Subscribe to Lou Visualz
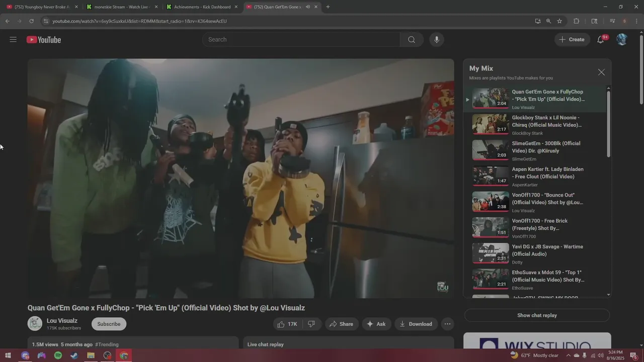 pos(109,324)
